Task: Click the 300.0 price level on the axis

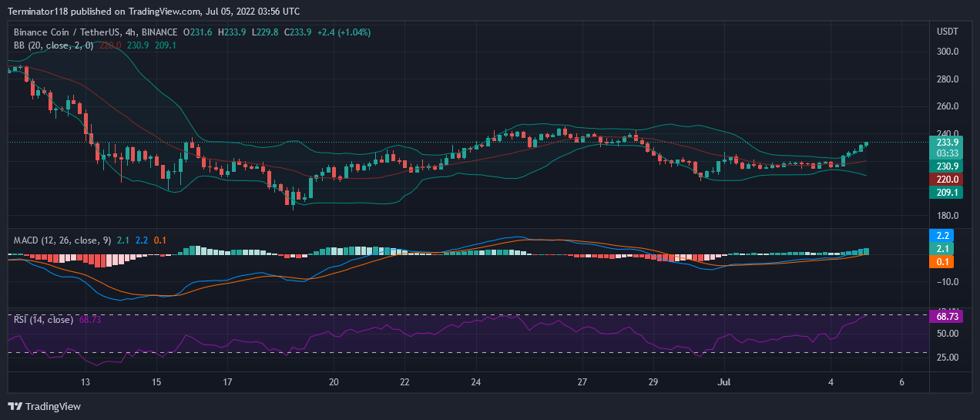Action: [x=947, y=52]
